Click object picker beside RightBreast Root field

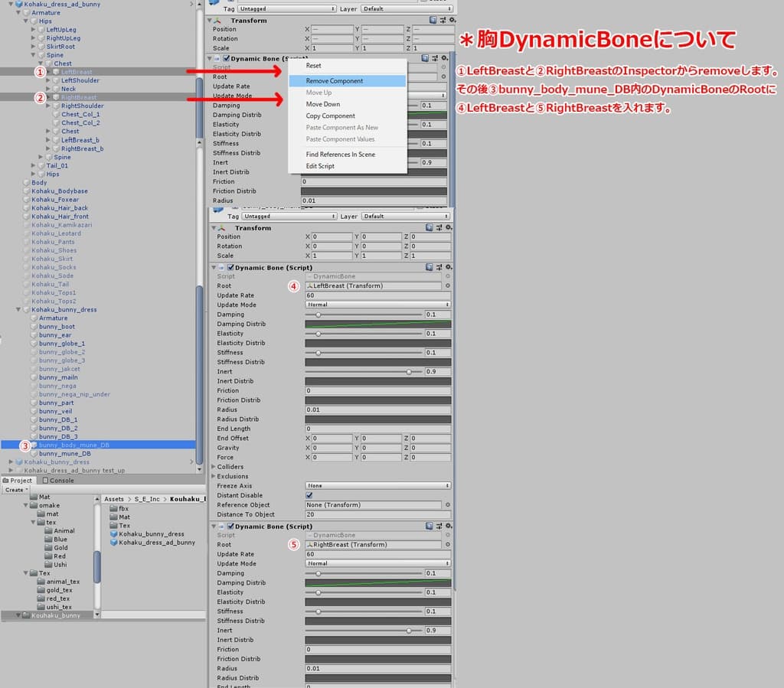(447, 545)
